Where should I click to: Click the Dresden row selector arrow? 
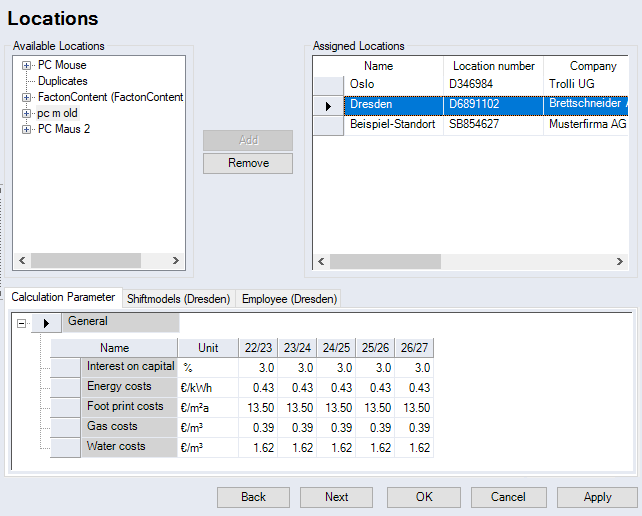click(328, 105)
